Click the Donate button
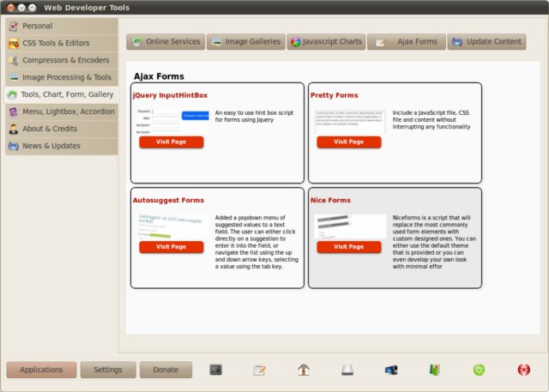The height and width of the screenshot is (392, 549). coord(166,370)
